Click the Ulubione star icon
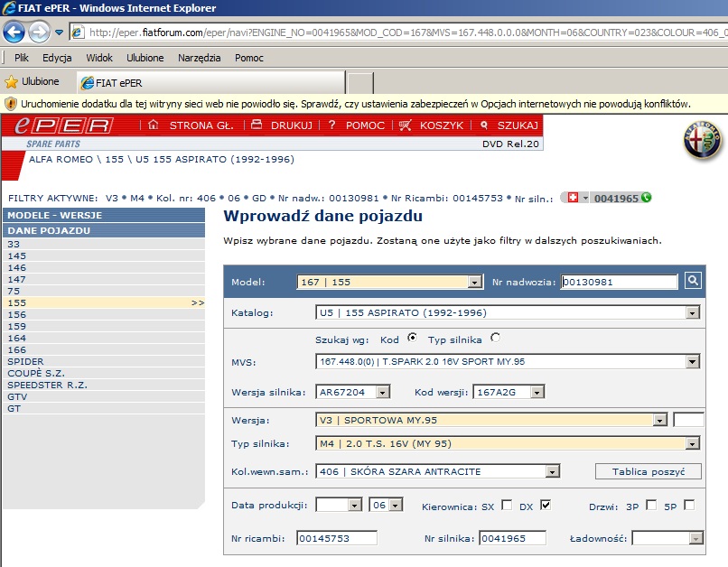 point(11,82)
